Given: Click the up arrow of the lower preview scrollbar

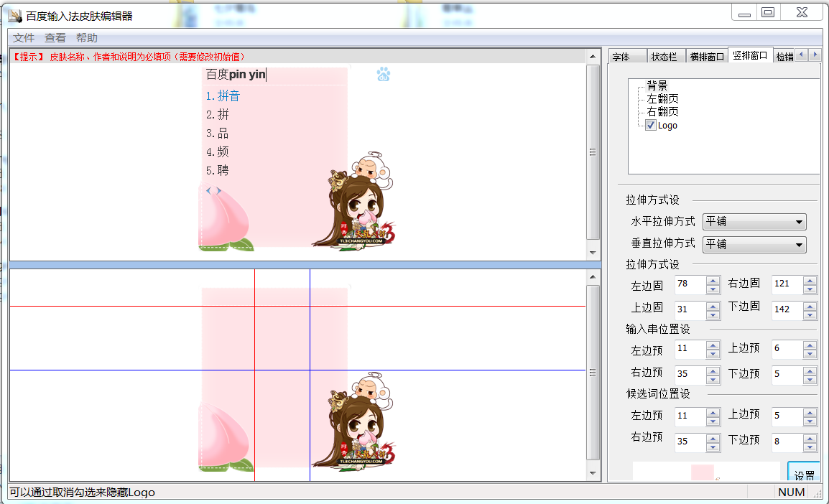Looking at the screenshot, I should [x=593, y=277].
